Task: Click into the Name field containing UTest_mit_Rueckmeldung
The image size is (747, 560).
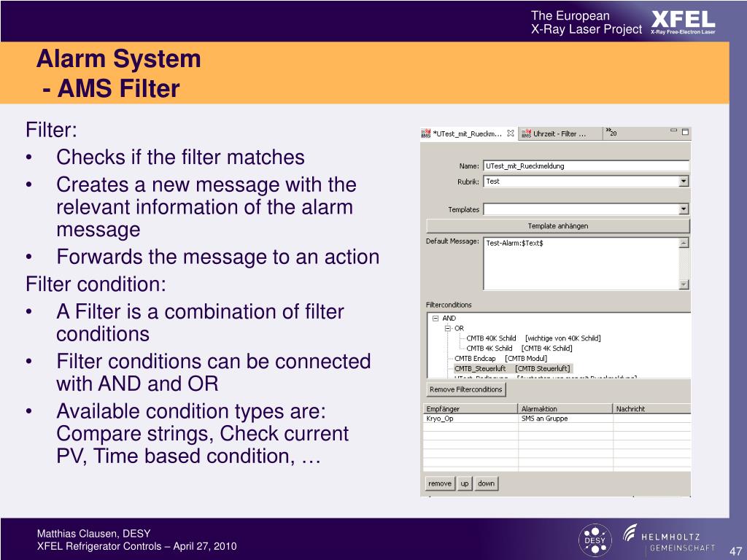Action: [586, 166]
